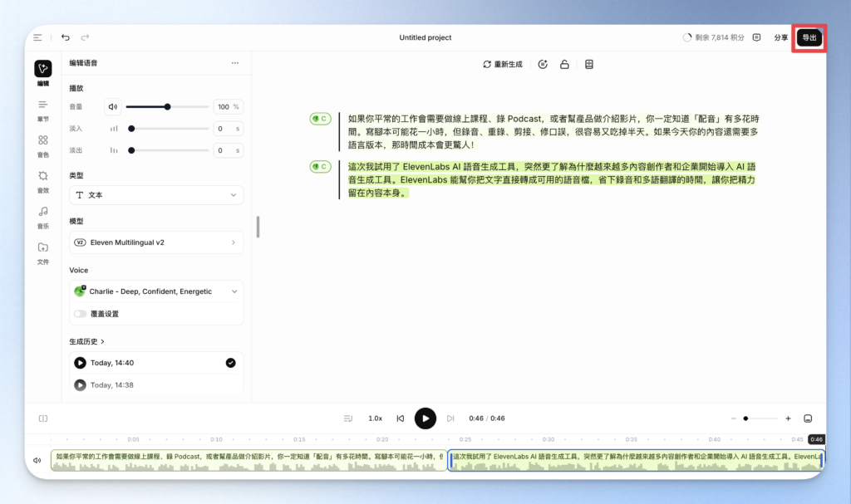Redo the last action

click(86, 37)
